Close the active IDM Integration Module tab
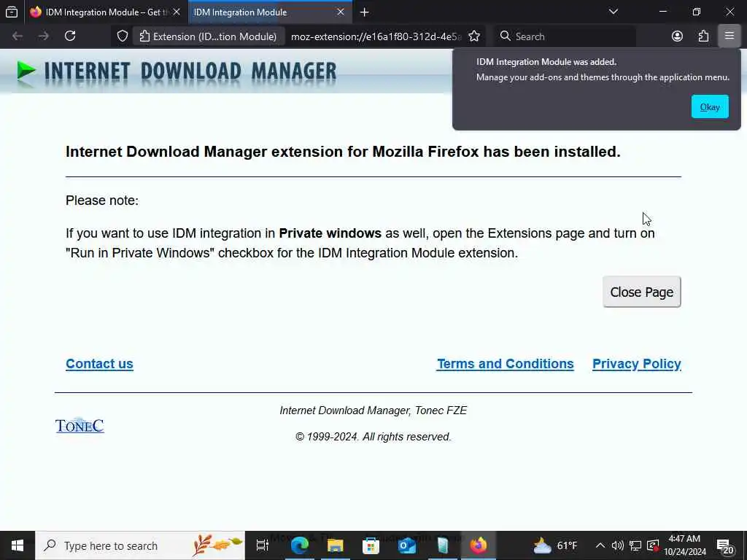 (x=341, y=12)
